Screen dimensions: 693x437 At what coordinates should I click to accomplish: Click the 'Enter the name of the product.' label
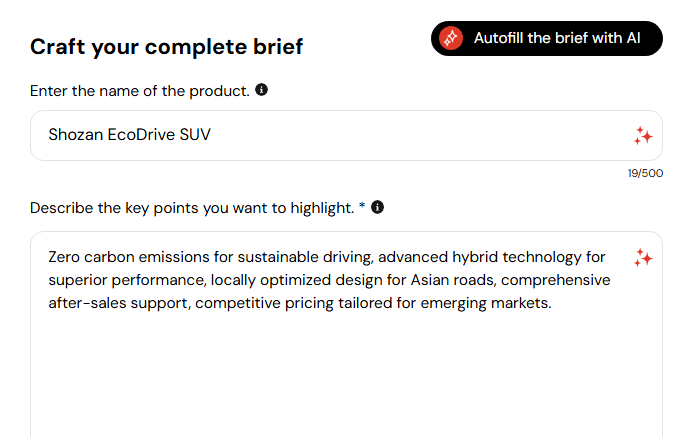(x=140, y=91)
